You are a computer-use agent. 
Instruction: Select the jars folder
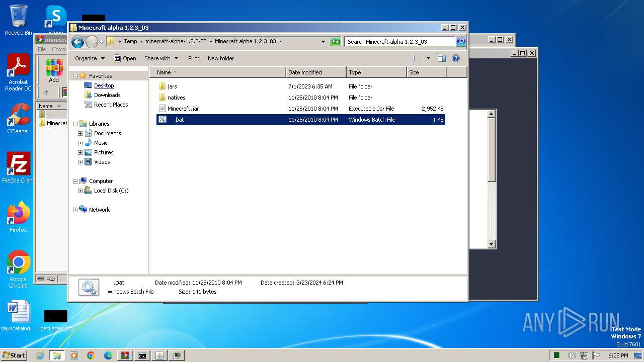tap(172, 86)
